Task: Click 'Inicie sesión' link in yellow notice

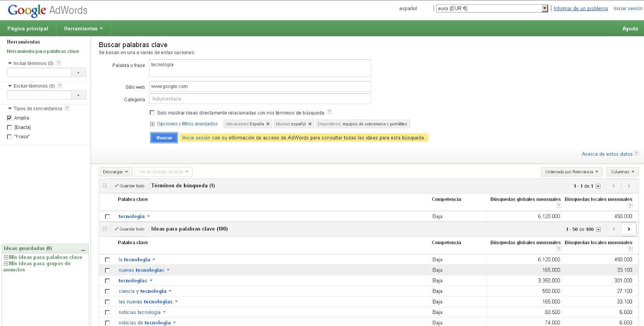Action: tap(196, 138)
